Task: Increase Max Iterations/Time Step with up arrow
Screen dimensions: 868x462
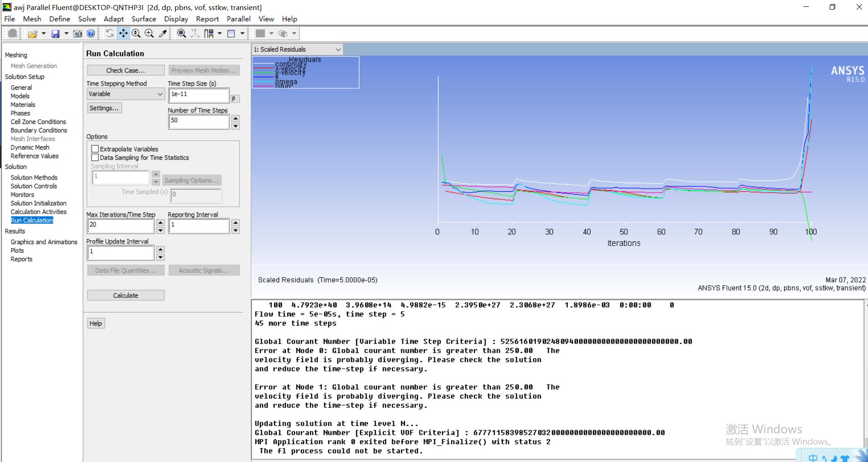Action: (x=160, y=222)
